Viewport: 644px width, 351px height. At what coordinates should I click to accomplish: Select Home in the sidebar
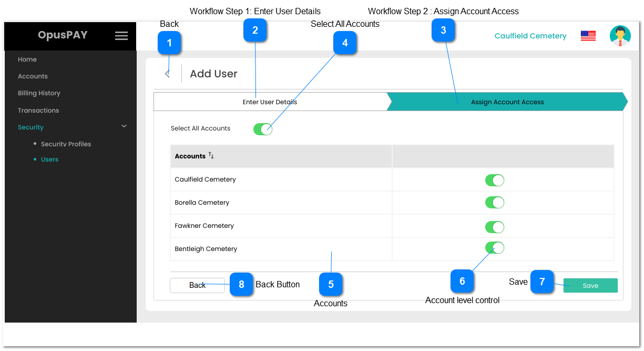27,59
